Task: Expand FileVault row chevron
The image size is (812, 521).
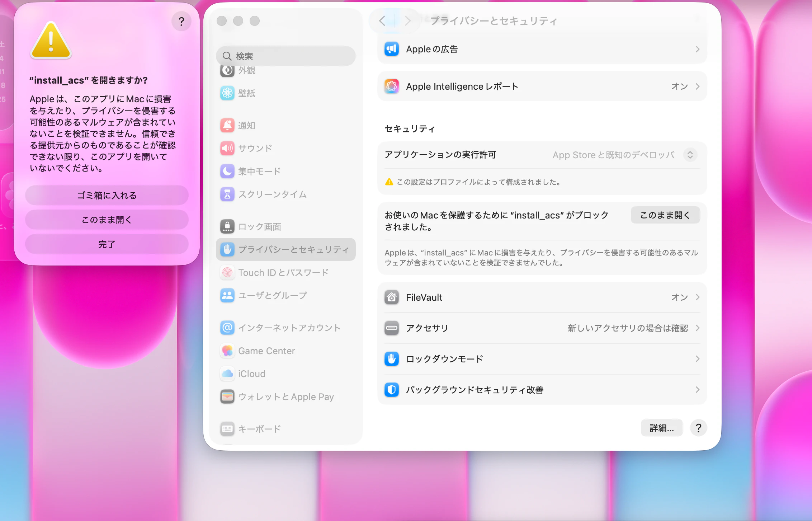Action: [x=697, y=297]
